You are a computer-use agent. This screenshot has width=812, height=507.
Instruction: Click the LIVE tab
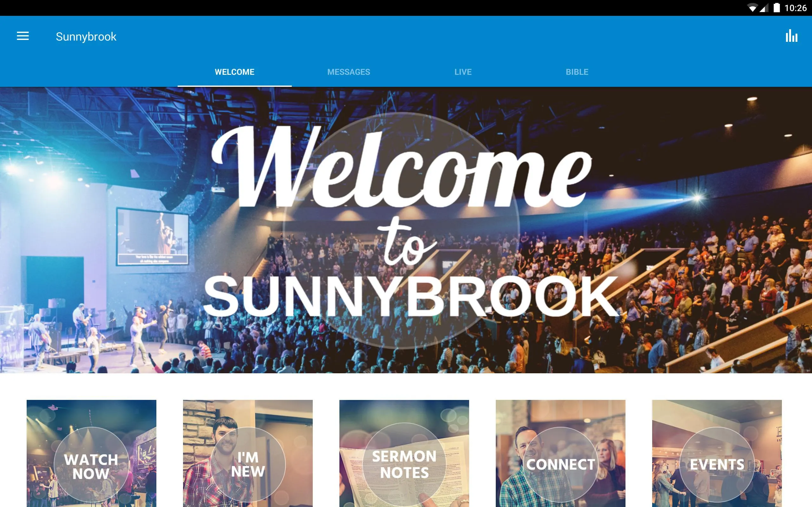[463, 72]
